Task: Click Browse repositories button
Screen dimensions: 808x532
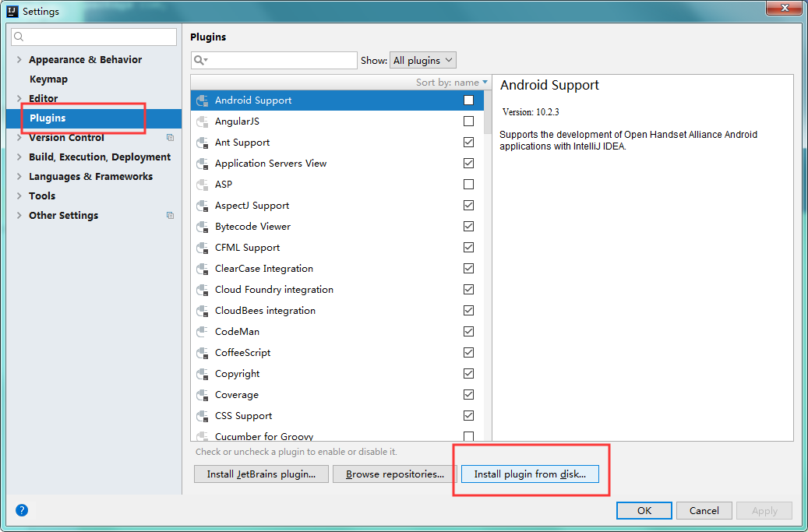Action: click(395, 474)
